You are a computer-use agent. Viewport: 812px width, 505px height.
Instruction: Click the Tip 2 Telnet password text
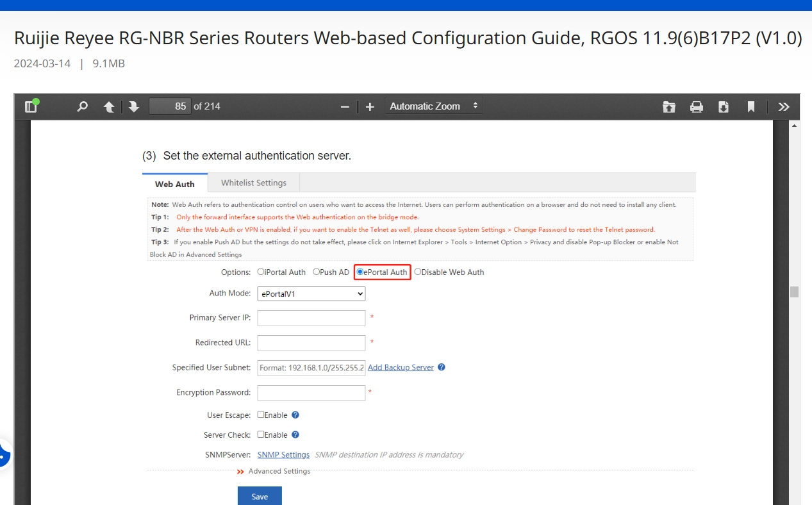point(416,229)
